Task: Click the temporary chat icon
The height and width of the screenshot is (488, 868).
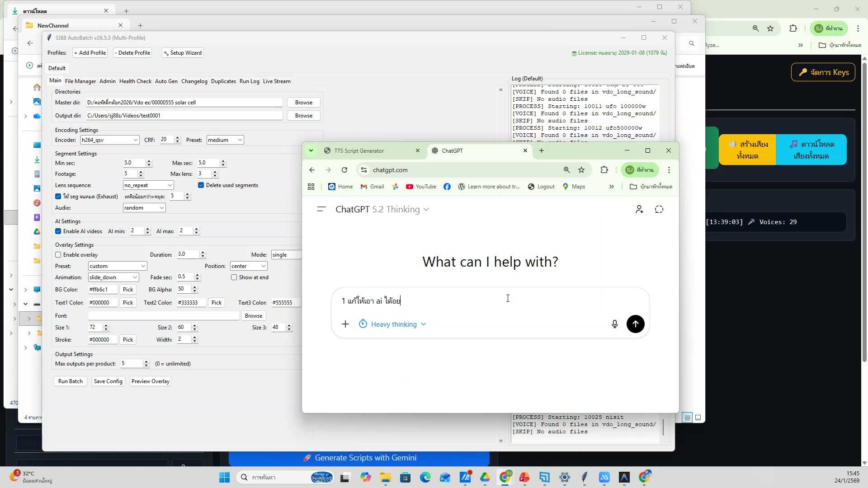Action: click(659, 209)
